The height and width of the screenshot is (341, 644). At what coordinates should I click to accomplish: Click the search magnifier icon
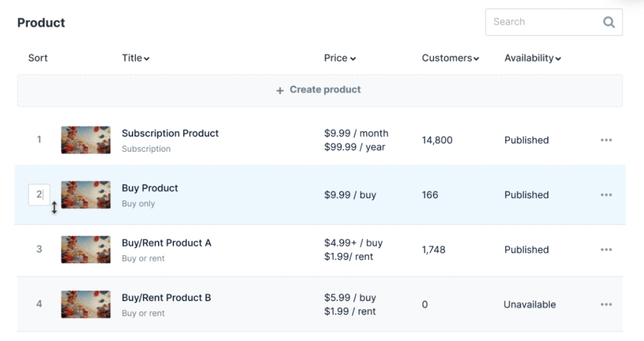click(608, 22)
